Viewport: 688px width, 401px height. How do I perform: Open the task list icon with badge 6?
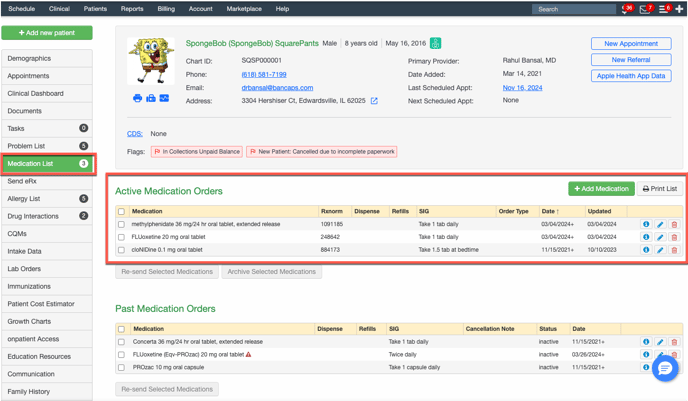pos(662,9)
